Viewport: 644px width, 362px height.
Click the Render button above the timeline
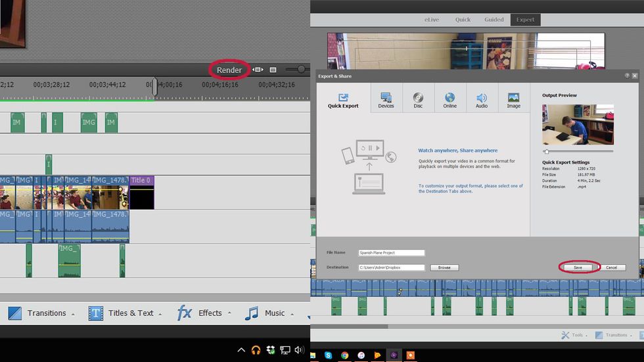(x=229, y=70)
